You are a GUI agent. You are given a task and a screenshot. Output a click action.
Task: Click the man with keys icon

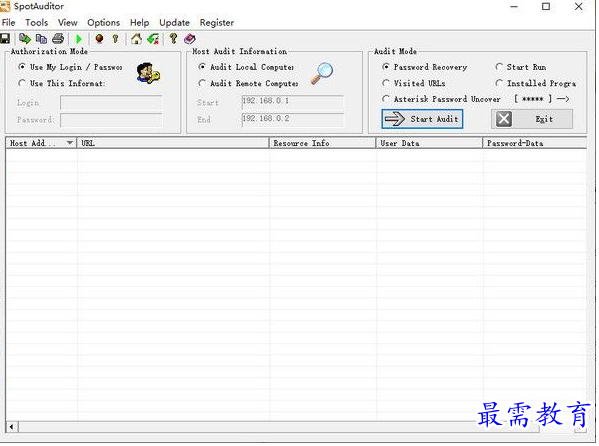point(149,73)
